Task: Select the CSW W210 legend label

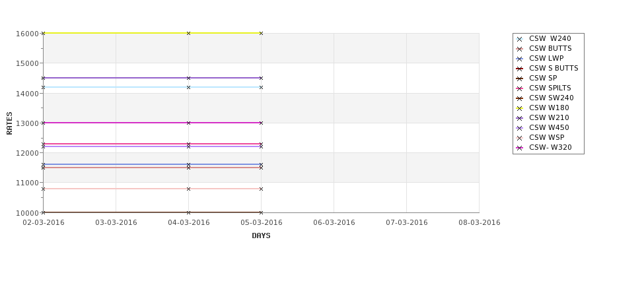Action: pos(549,117)
